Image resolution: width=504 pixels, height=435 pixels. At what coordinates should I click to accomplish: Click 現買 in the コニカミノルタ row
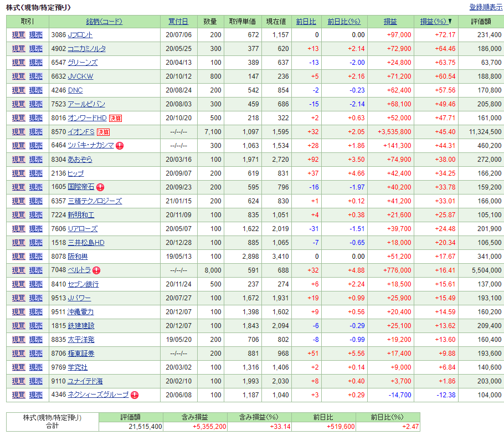coord(18,49)
